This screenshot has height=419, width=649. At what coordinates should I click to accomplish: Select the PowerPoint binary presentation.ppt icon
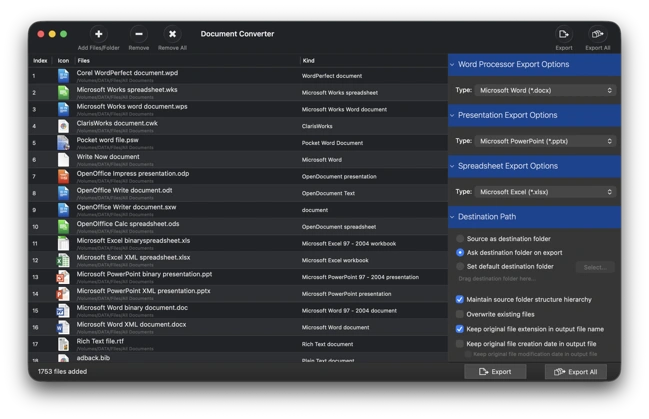[63, 277]
